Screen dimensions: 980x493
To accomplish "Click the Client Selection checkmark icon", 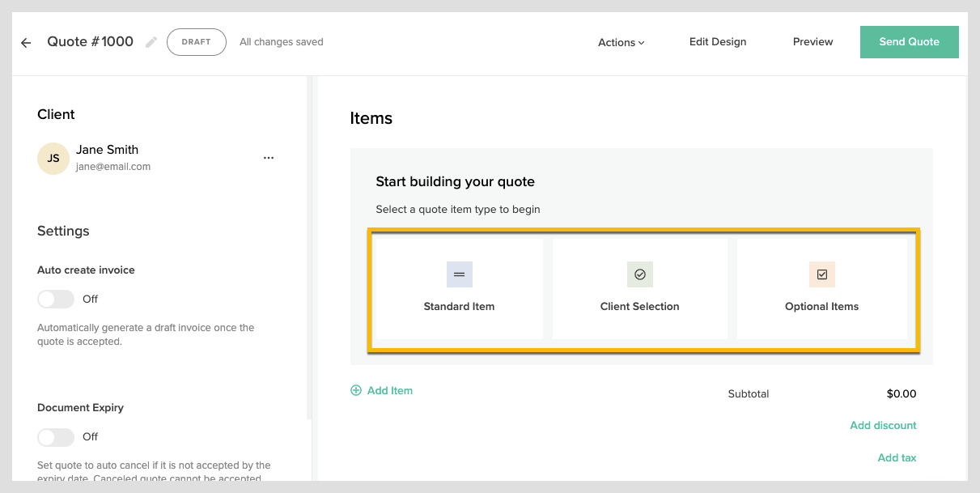I will tap(640, 274).
